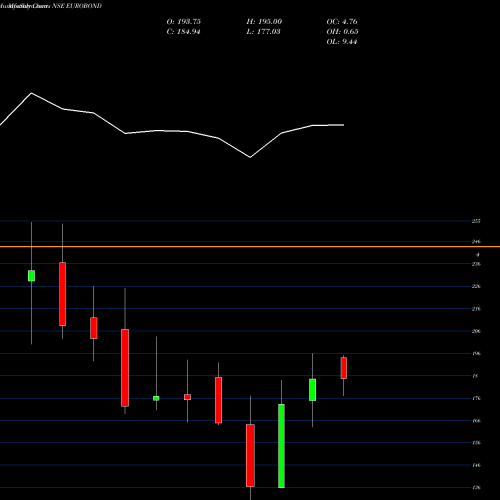
Task: Select the open value 'O: 193.75'
Action: (x=184, y=22)
